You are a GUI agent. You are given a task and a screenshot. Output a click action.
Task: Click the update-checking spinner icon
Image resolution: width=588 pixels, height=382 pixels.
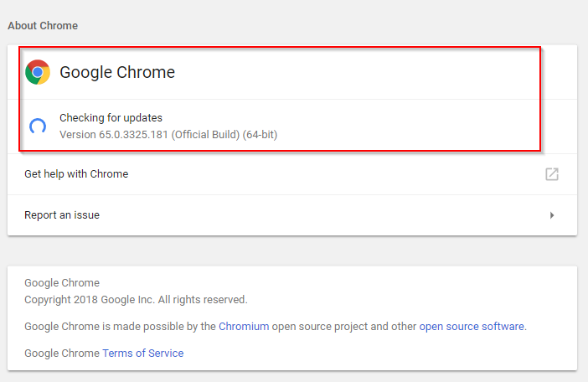(38, 126)
